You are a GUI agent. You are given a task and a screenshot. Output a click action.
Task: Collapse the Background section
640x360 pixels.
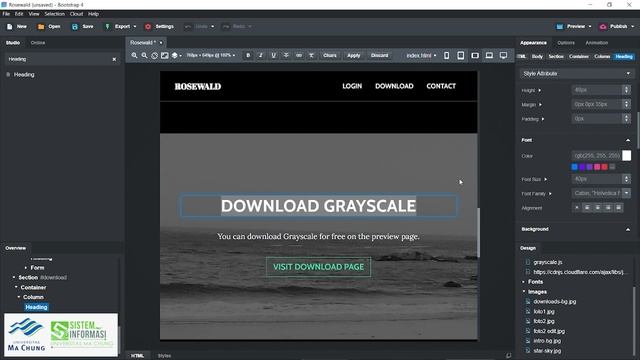coord(628,229)
